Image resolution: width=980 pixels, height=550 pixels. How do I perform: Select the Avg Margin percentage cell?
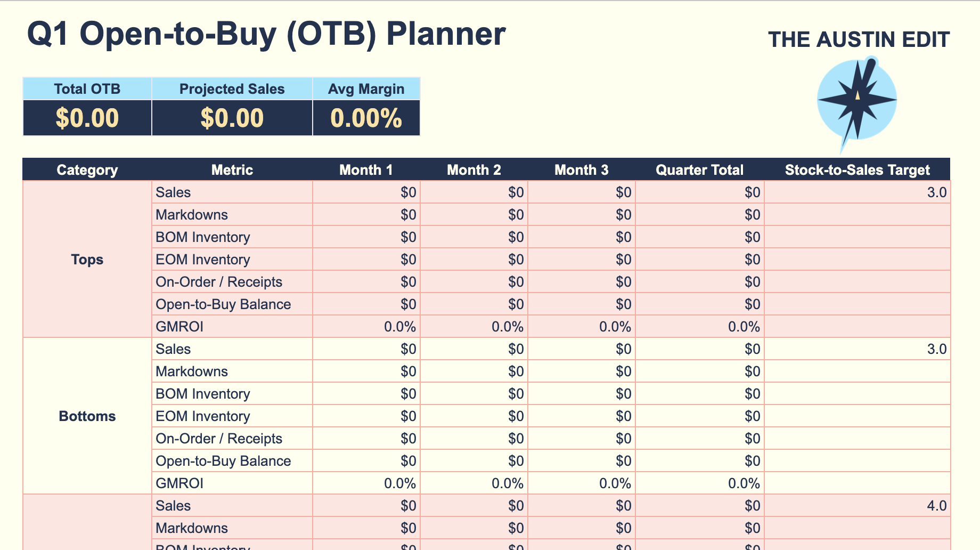[366, 118]
